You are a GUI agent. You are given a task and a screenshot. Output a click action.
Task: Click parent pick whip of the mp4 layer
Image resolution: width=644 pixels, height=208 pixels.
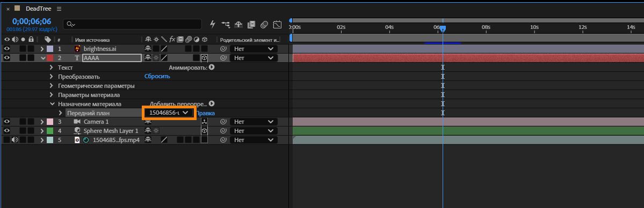(223, 140)
